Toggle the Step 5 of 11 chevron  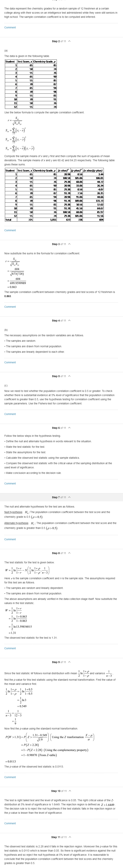(69, 376)
